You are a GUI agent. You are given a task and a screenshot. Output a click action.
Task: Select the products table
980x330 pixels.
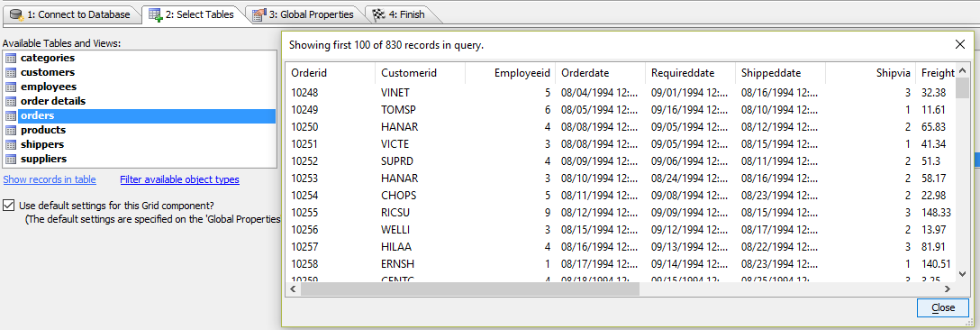point(43,130)
